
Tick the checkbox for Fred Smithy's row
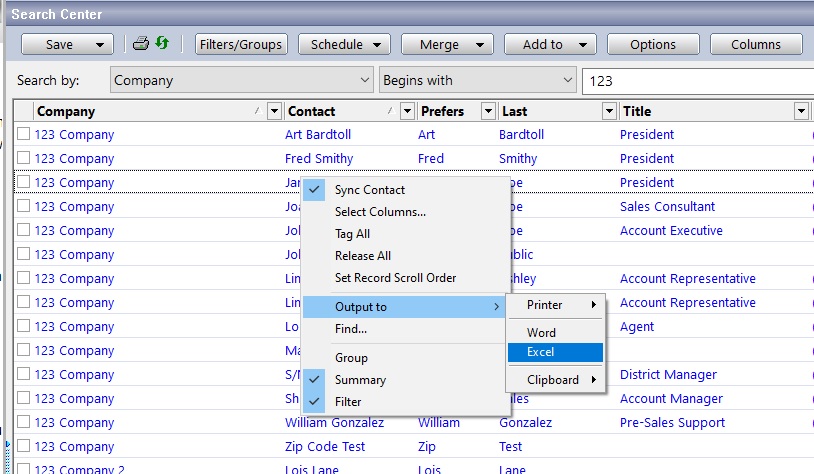point(23,158)
